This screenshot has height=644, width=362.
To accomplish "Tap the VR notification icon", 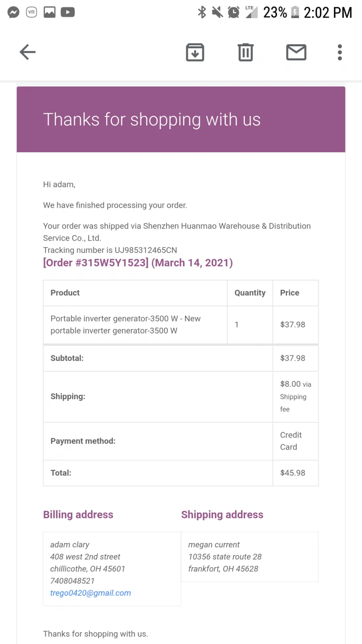I will [31, 12].
